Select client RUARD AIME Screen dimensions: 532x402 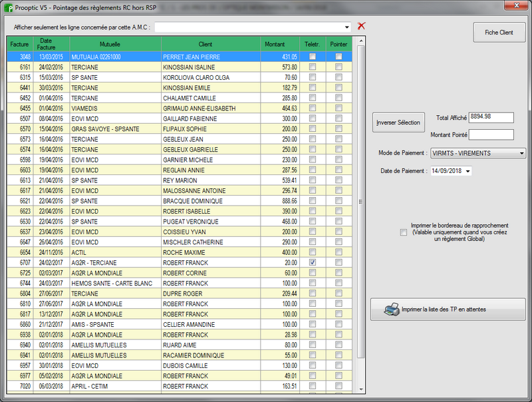tap(180, 345)
